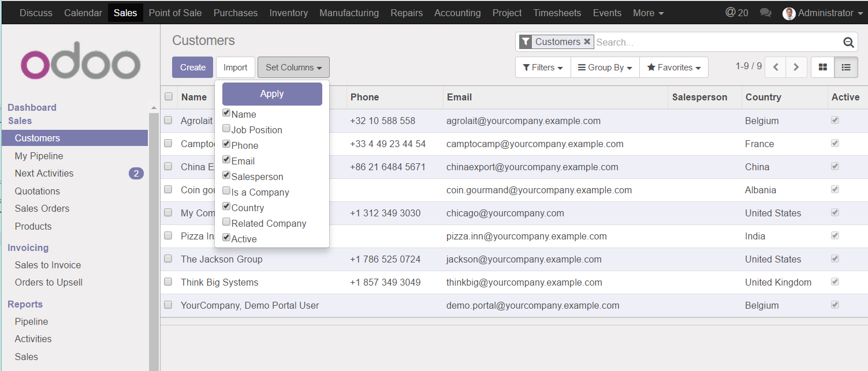Screen dimensions: 868x371
Task: Enable the Job Position column checkbox
Action: pyautogui.click(x=226, y=129)
